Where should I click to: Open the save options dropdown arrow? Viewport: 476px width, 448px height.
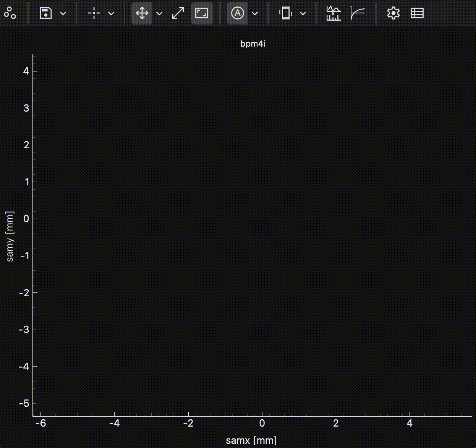[63, 13]
